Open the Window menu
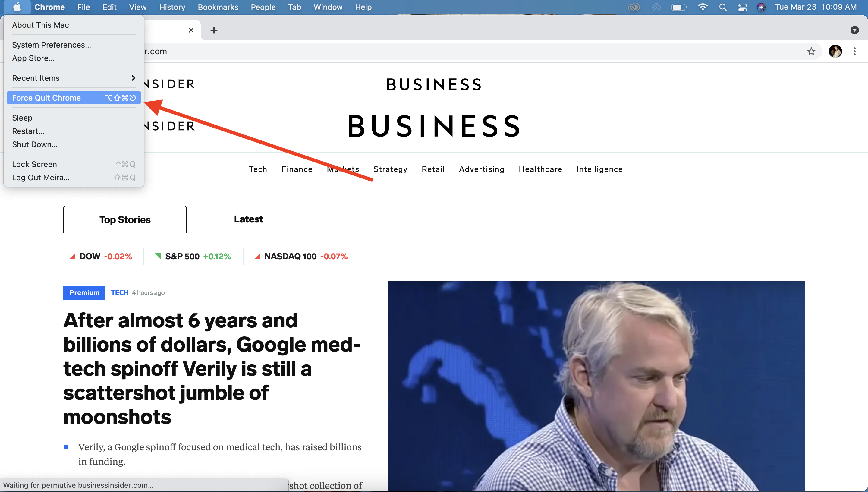This screenshot has width=868, height=492. [328, 7]
